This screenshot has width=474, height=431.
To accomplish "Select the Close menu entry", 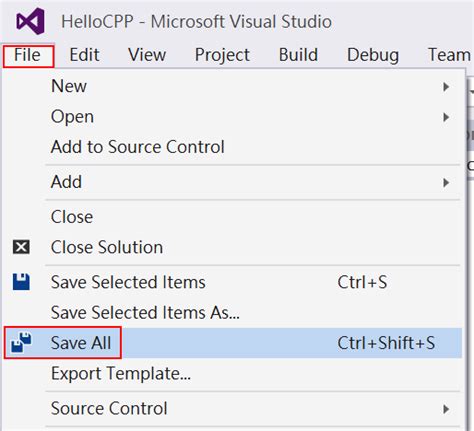I will point(72,217).
